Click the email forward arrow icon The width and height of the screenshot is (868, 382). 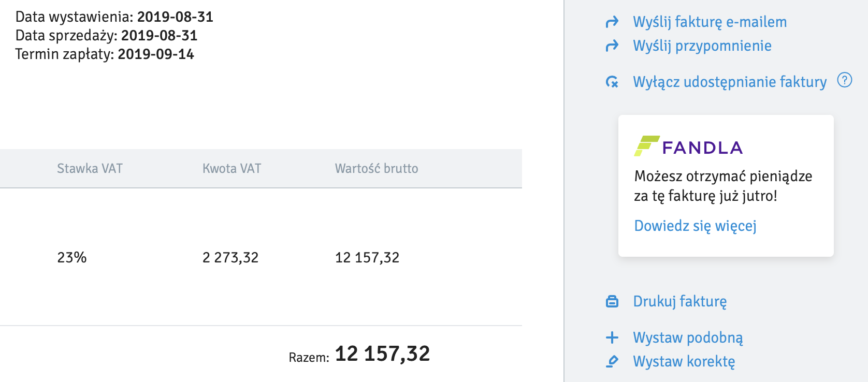pyautogui.click(x=612, y=22)
